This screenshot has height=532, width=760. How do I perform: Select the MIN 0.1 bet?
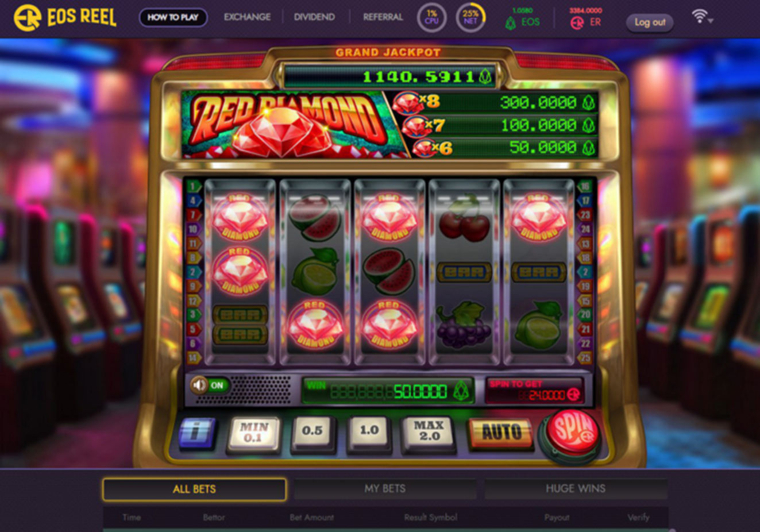(x=254, y=433)
